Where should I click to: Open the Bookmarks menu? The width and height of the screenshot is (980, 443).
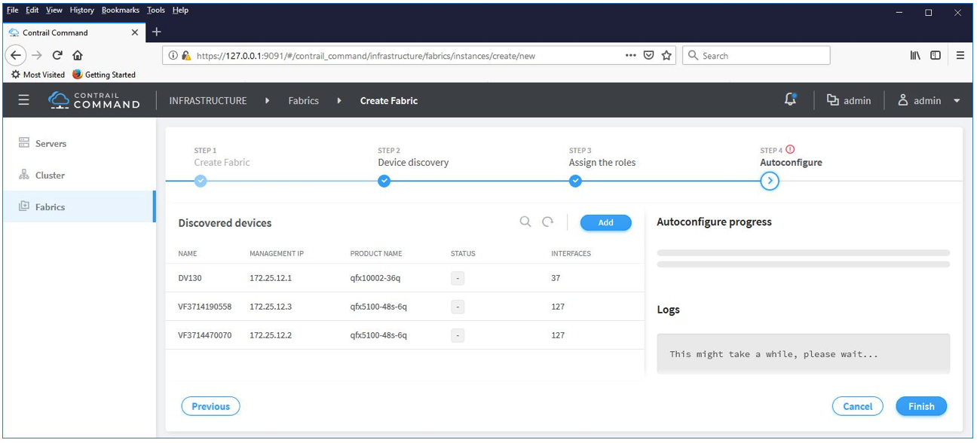click(121, 11)
